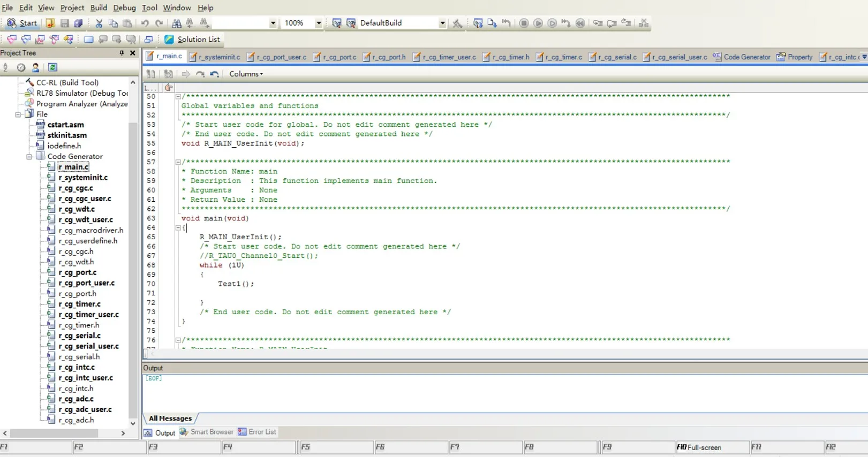
Task: Click the Undo arrow in main toolbar
Action: tap(145, 23)
